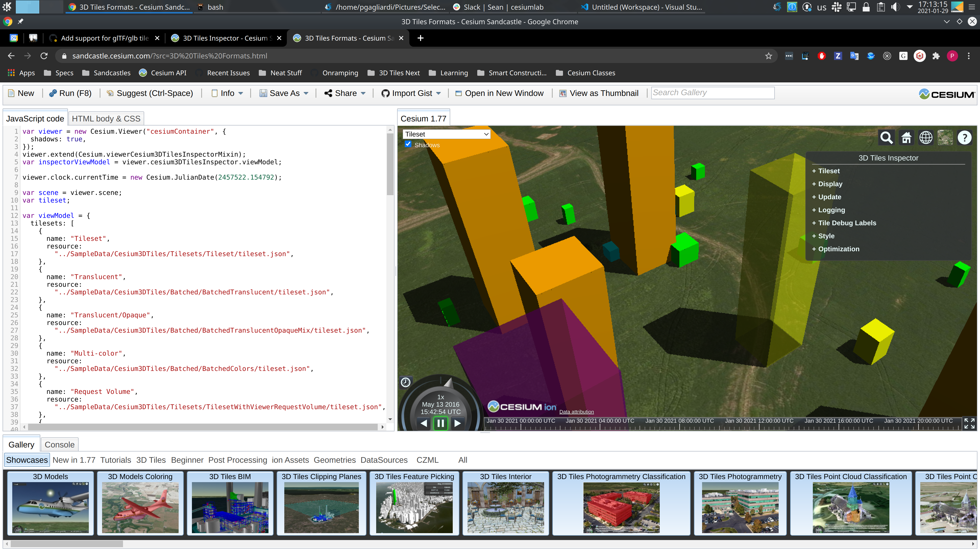Open the 3D Tiles Feature Picking thumbnail

pyautogui.click(x=414, y=503)
